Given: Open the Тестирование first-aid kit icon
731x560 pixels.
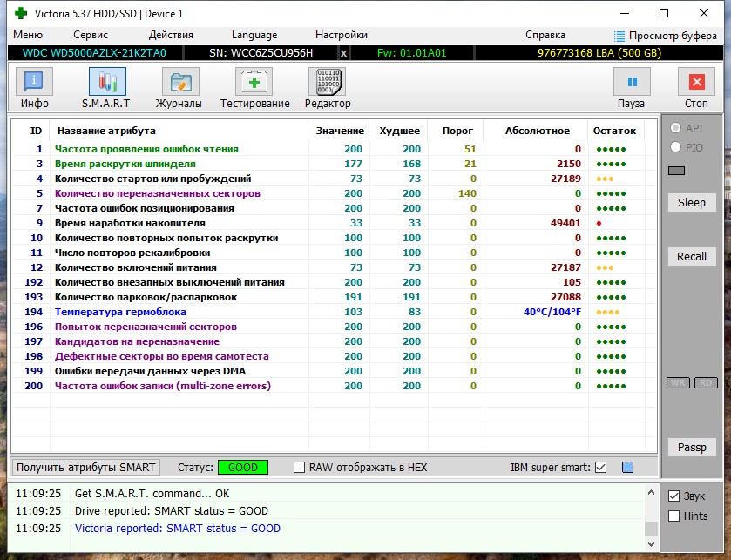Looking at the screenshot, I should click(x=254, y=82).
